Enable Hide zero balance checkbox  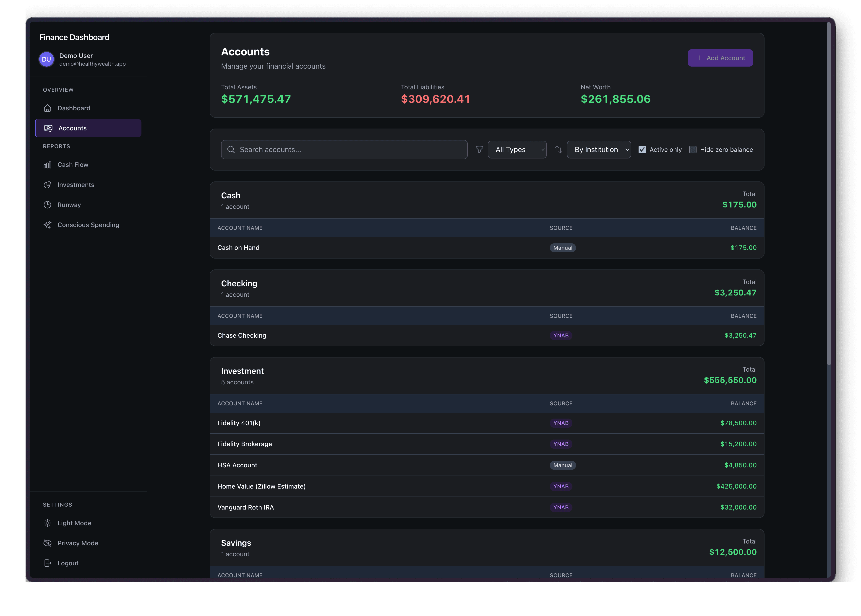693,150
